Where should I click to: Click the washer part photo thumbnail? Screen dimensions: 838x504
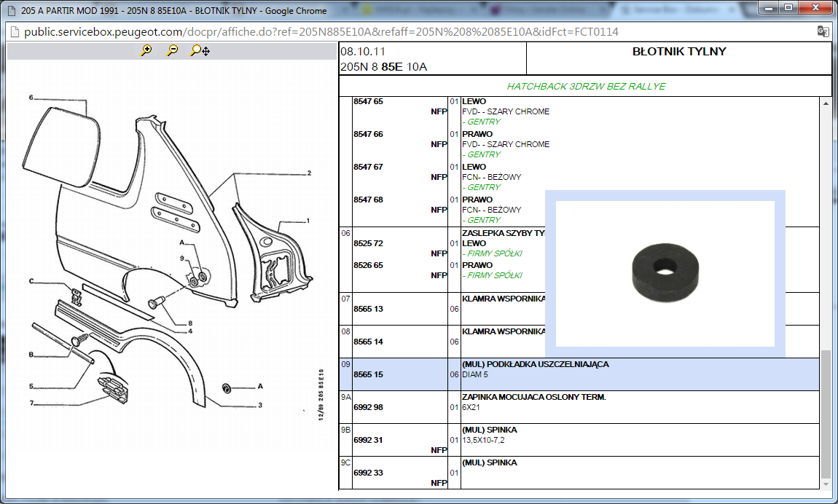pyautogui.click(x=665, y=274)
